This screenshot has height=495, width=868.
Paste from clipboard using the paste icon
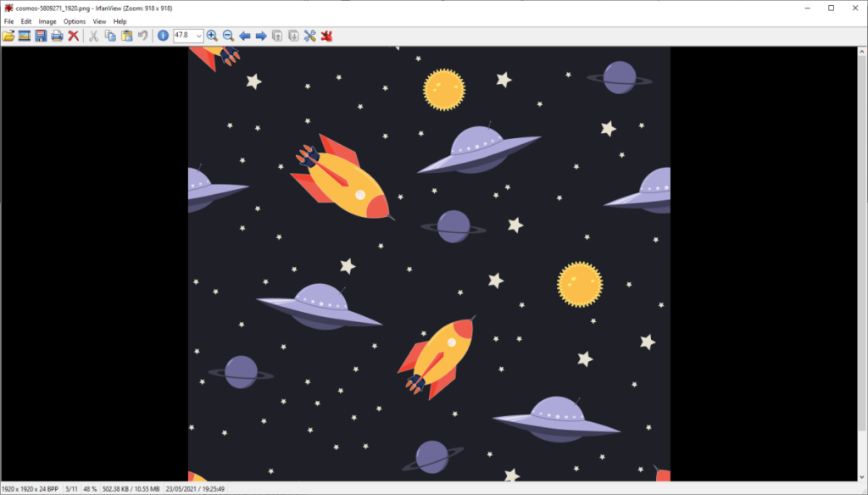(127, 36)
